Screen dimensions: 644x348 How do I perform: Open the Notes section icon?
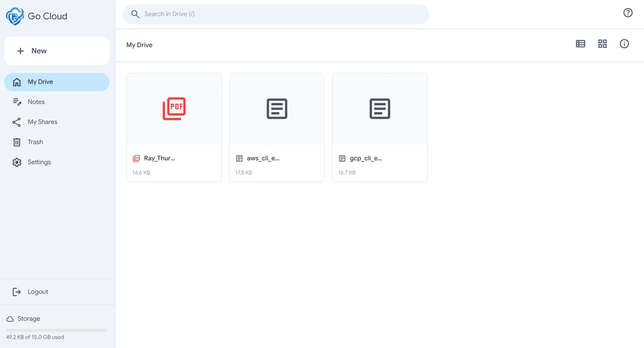tap(17, 102)
